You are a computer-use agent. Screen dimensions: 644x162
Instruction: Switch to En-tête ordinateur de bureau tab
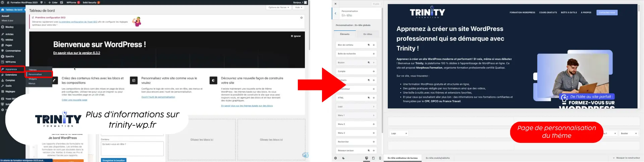(402, 158)
